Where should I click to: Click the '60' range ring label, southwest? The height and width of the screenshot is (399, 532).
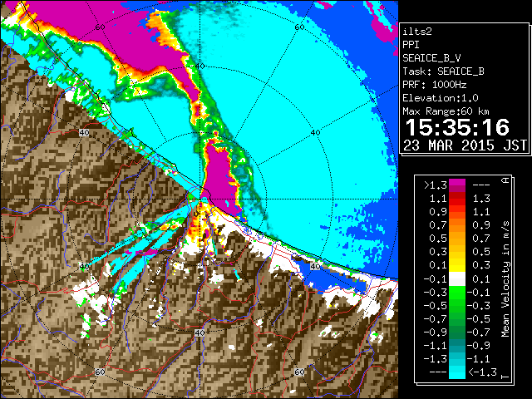pos(100,372)
